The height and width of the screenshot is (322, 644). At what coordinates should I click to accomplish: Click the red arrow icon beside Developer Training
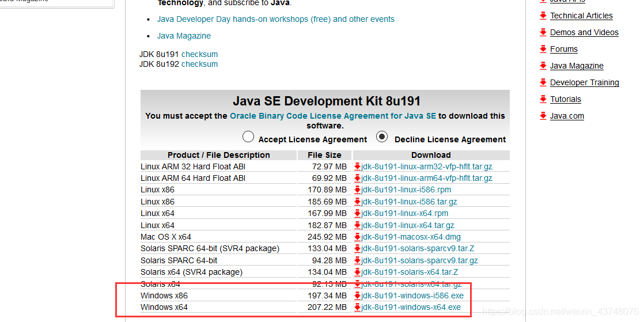tap(543, 82)
